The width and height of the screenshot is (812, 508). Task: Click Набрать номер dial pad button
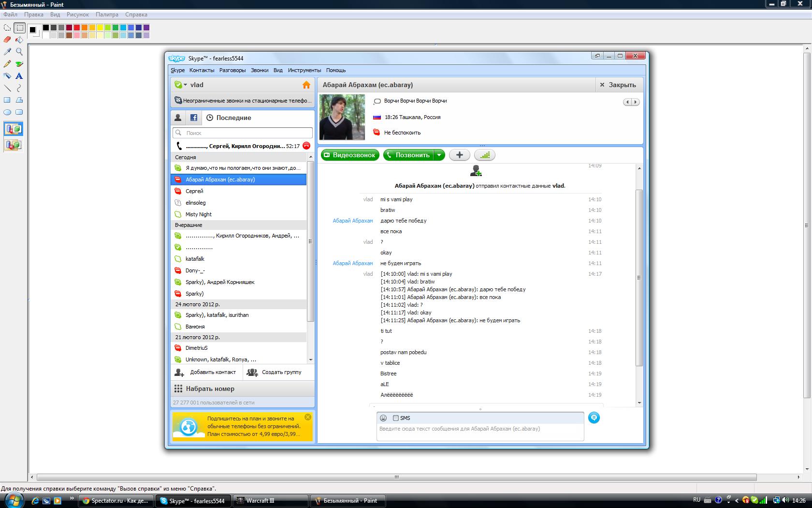pos(243,388)
